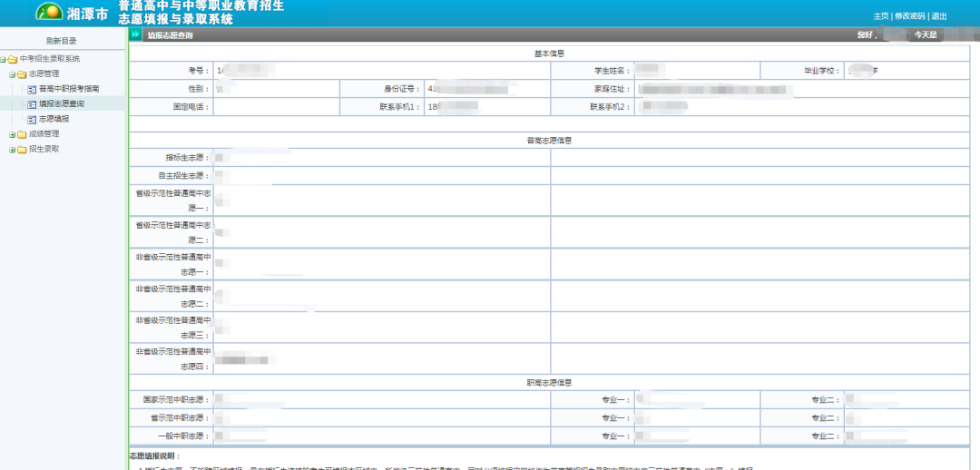Collapse the 中考招生录取系统 root node
This screenshot has height=470, width=980.
tap(3, 59)
